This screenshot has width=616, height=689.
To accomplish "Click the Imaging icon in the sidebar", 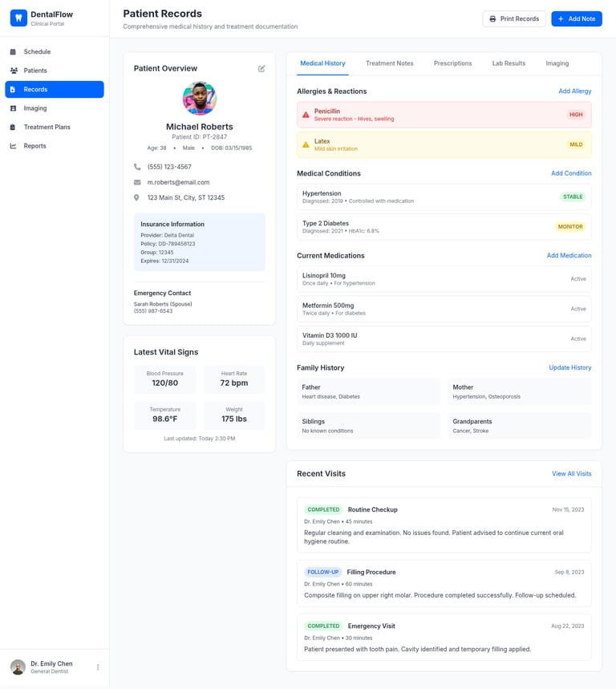I will click(13, 108).
